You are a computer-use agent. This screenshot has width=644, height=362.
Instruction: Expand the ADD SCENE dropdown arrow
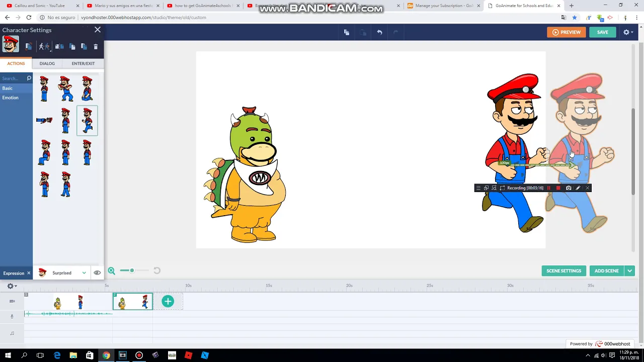(629, 270)
